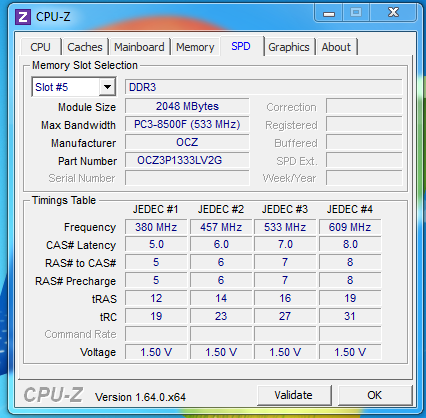Click the RAS# to CAS# value under JEDEC #2

[x=221, y=262]
